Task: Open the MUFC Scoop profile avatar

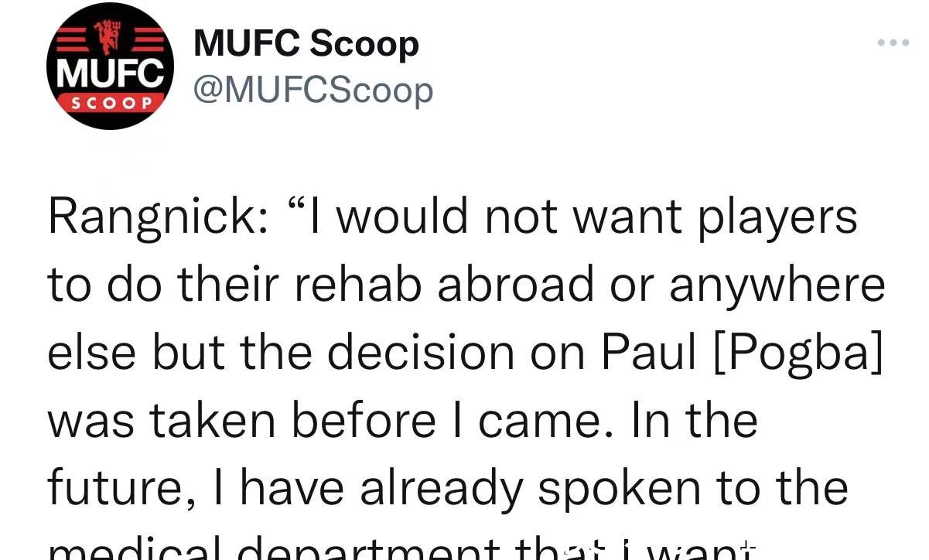Action: tap(110, 66)
